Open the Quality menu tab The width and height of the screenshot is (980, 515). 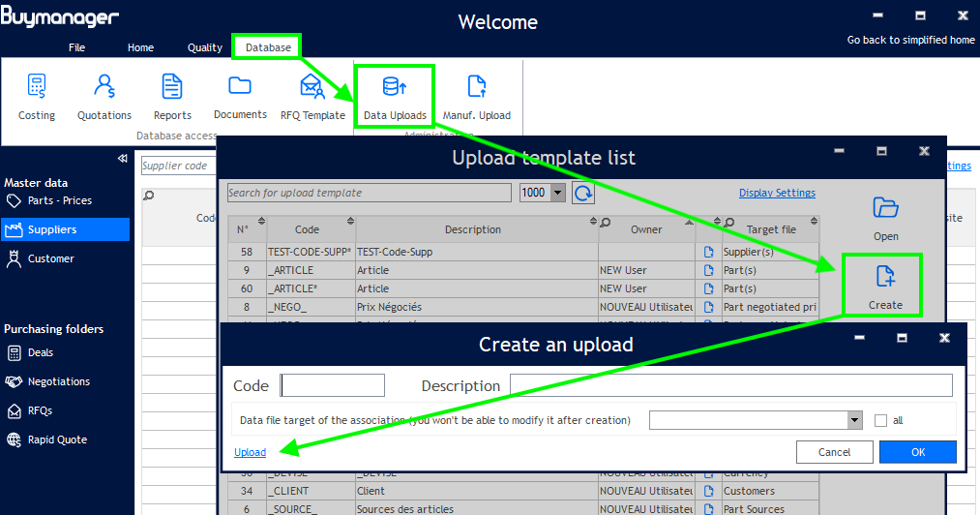pyautogui.click(x=204, y=47)
